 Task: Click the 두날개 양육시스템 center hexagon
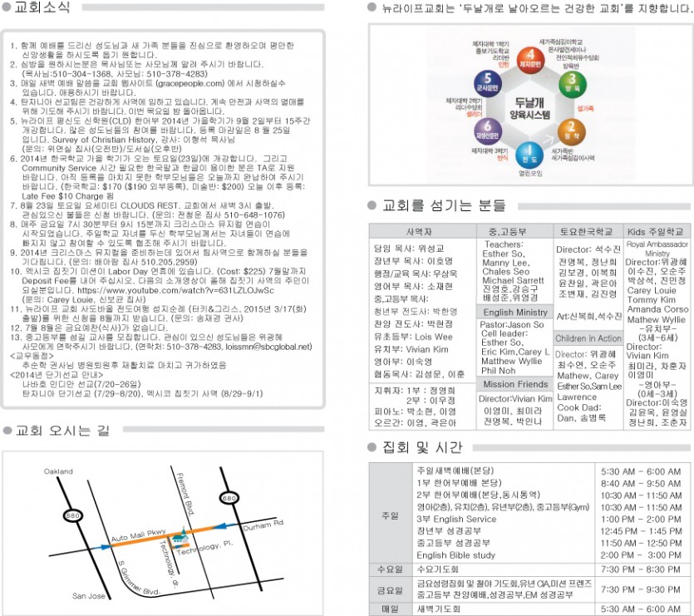(x=529, y=109)
